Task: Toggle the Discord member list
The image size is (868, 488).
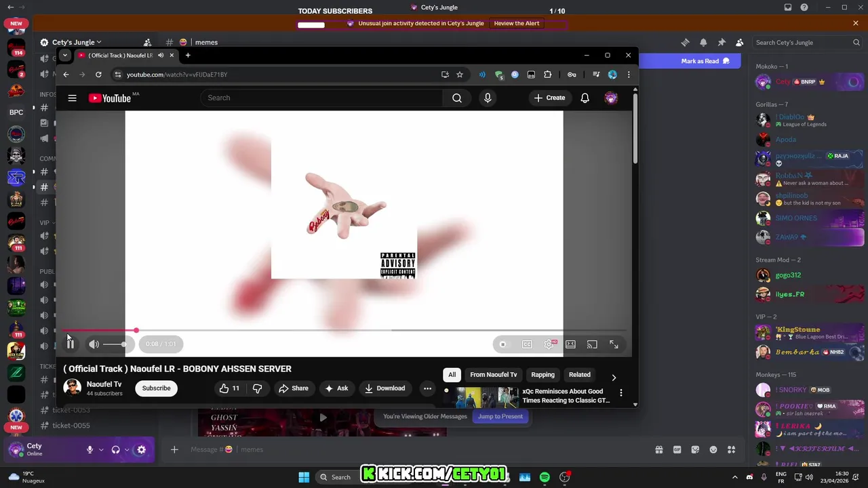Action: point(740,42)
